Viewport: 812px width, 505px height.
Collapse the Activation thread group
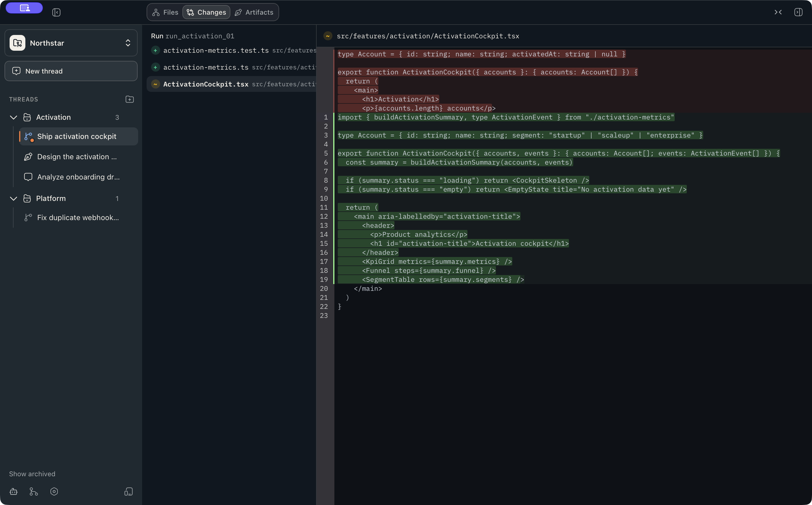click(x=13, y=117)
